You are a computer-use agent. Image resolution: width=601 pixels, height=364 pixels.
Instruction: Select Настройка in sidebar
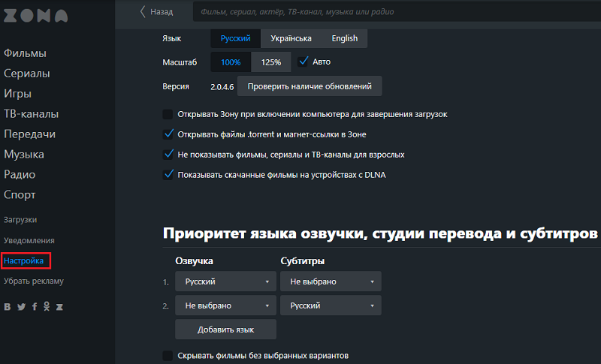(24, 260)
